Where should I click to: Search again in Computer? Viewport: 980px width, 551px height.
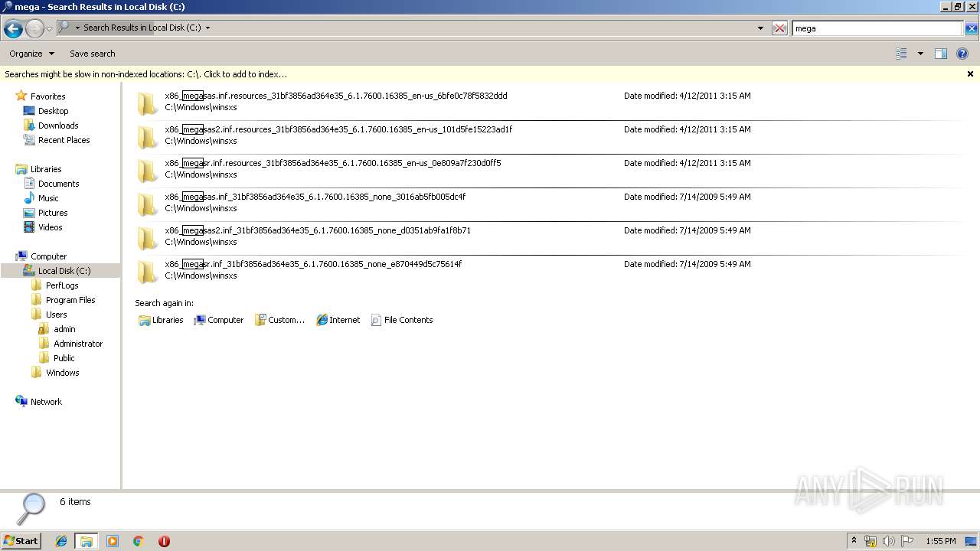point(219,320)
